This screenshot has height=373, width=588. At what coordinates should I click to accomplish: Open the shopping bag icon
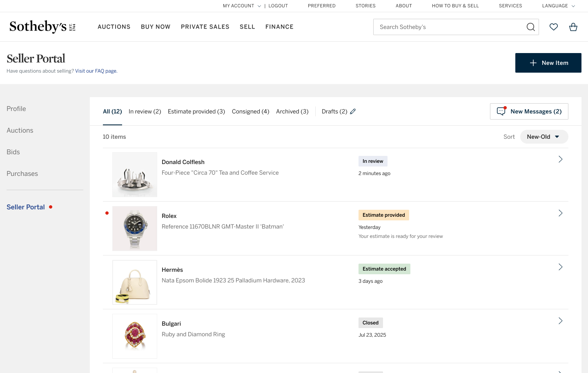(x=573, y=27)
